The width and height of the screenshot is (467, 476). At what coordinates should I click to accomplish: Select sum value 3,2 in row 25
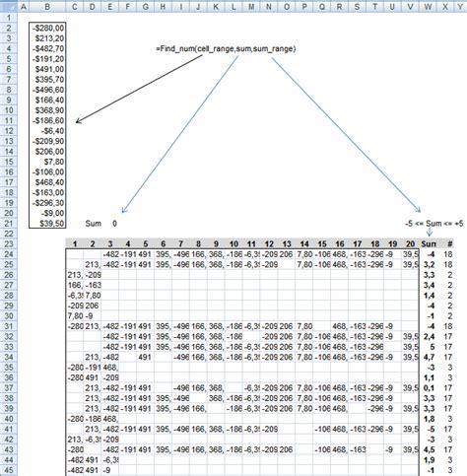tap(428, 264)
